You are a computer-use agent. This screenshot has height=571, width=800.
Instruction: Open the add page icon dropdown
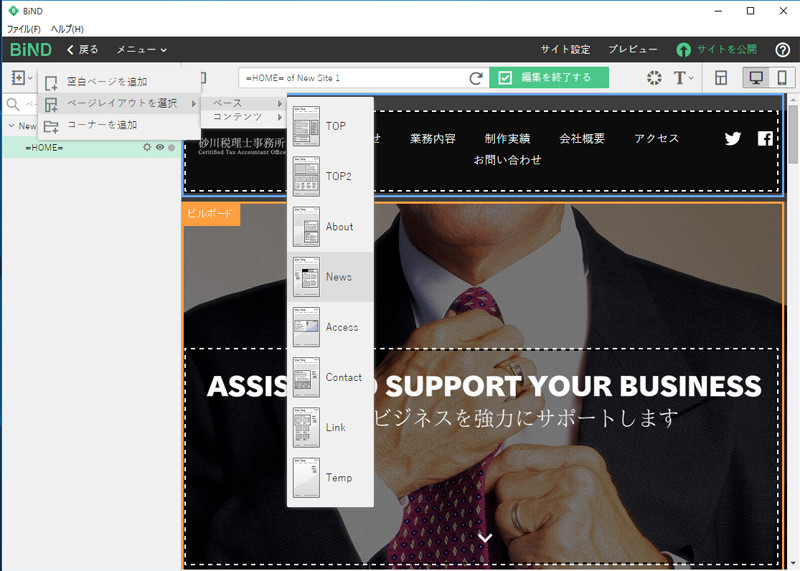pos(22,78)
